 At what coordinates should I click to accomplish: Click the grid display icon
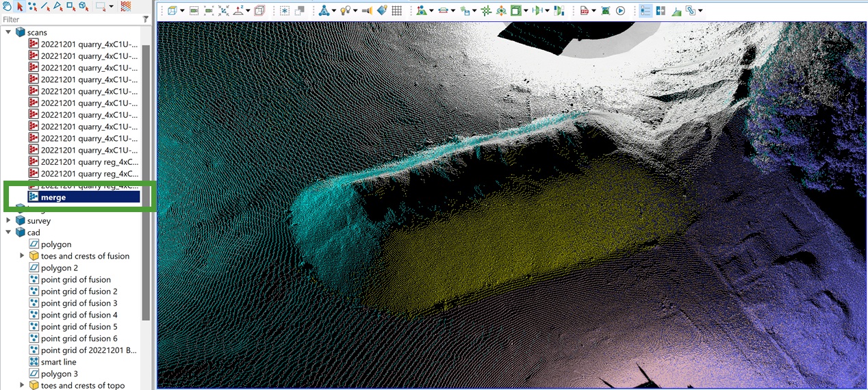coord(396,11)
